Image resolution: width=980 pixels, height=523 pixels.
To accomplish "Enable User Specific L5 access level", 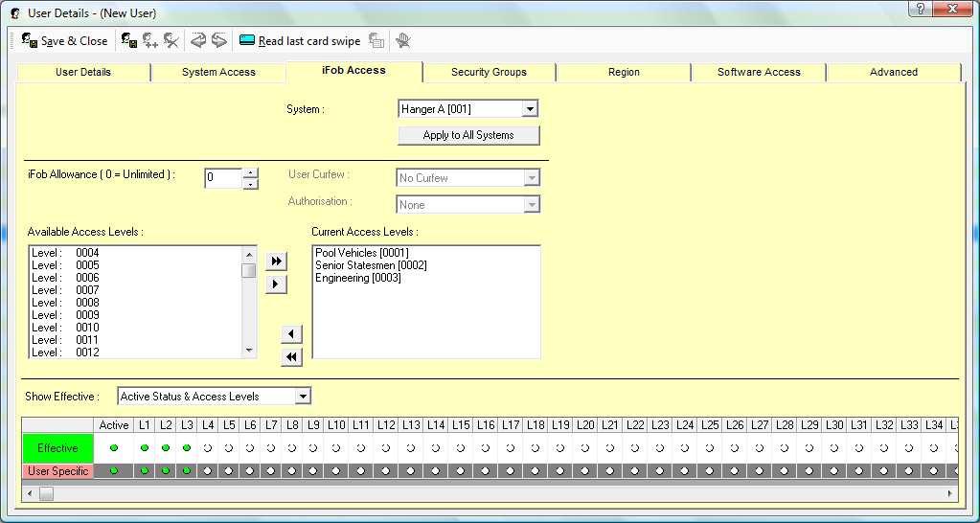I will coord(229,471).
